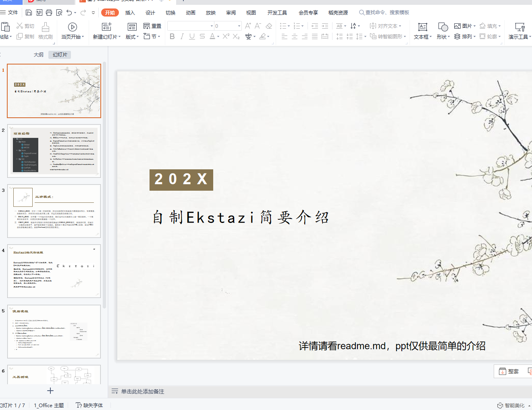Toggle right text alignment
The image size is (532, 410).
[x=305, y=36]
